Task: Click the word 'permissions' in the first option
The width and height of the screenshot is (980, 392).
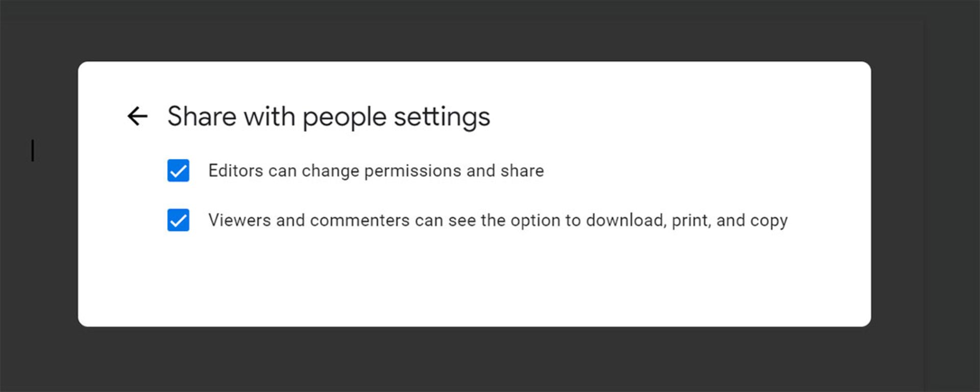Action: pos(412,170)
